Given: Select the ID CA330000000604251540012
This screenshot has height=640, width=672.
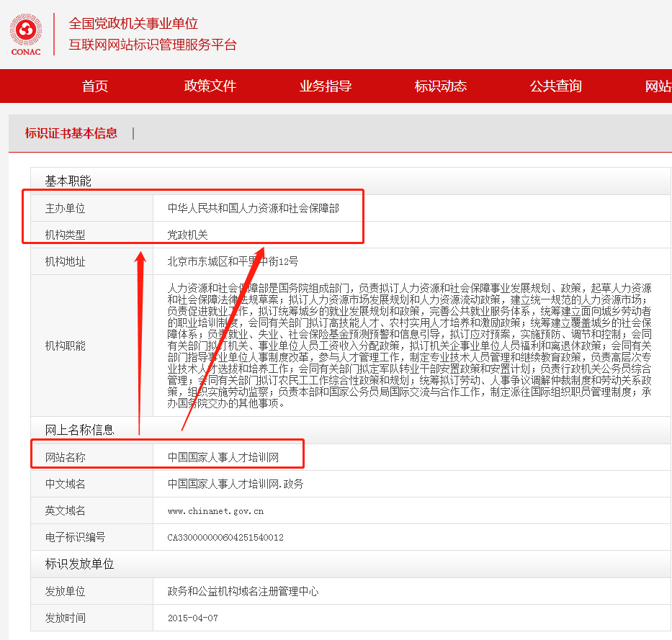Looking at the screenshot, I should pos(225,538).
